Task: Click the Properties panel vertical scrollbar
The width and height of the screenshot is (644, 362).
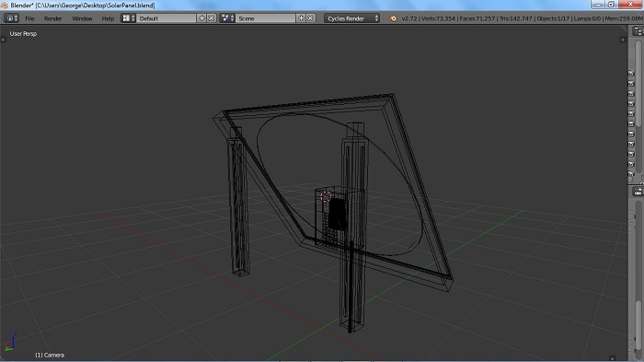Action: 638,325
